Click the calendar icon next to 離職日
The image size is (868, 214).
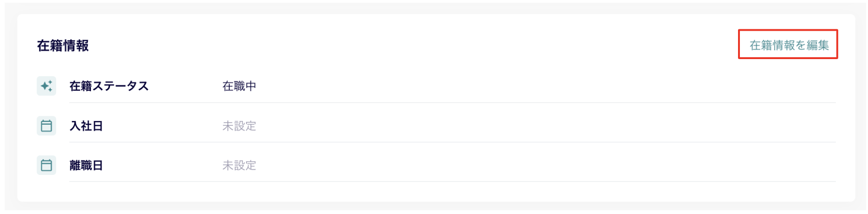[x=46, y=165]
